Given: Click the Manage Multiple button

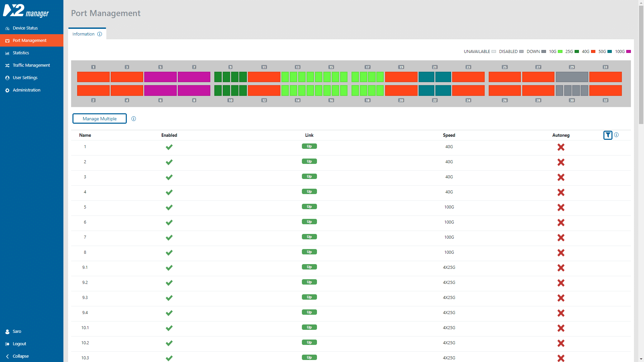Looking at the screenshot, I should (99, 118).
